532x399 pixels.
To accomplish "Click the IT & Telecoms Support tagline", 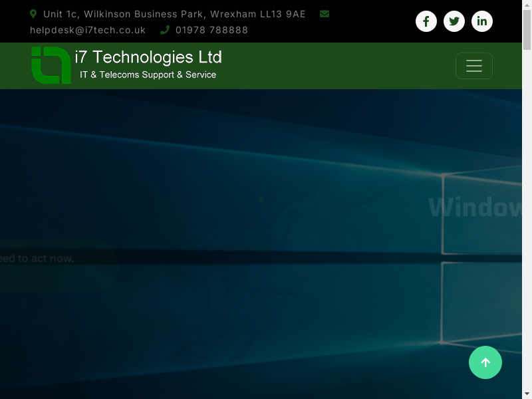I will coord(148,75).
